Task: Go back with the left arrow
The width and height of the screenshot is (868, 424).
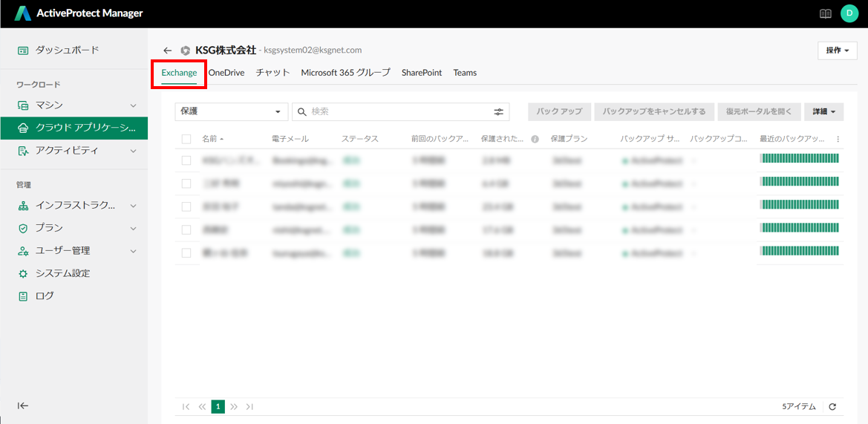Action: pos(167,50)
